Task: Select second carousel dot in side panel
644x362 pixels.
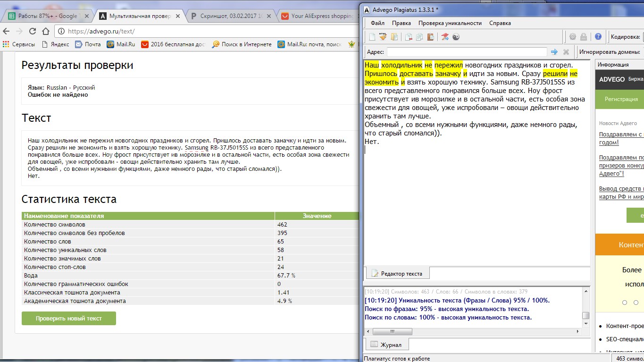Action: (636, 303)
